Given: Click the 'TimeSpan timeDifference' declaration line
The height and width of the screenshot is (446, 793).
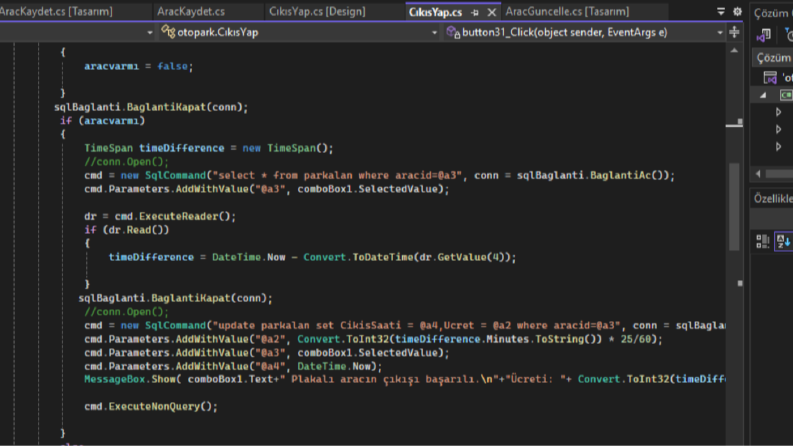Looking at the screenshot, I should (208, 148).
